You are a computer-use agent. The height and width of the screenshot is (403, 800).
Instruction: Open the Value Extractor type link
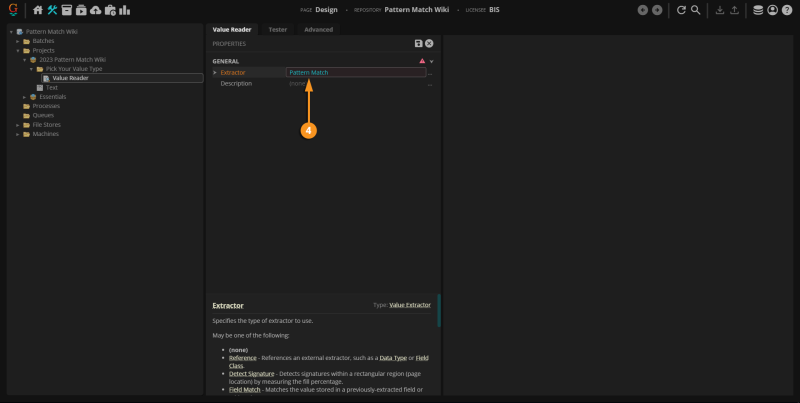(x=410, y=305)
